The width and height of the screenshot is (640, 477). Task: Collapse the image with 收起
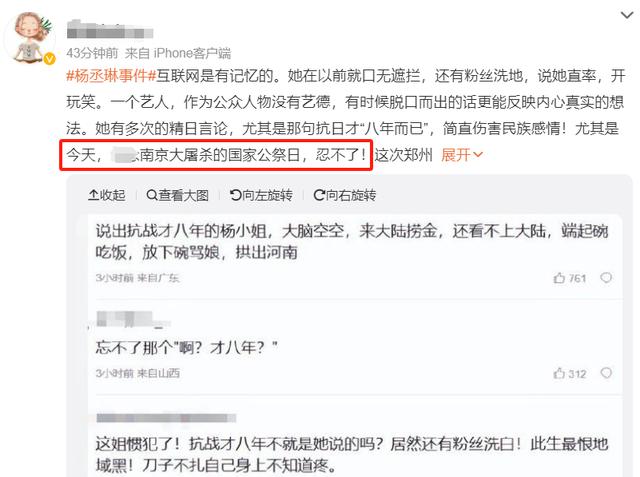(x=107, y=195)
